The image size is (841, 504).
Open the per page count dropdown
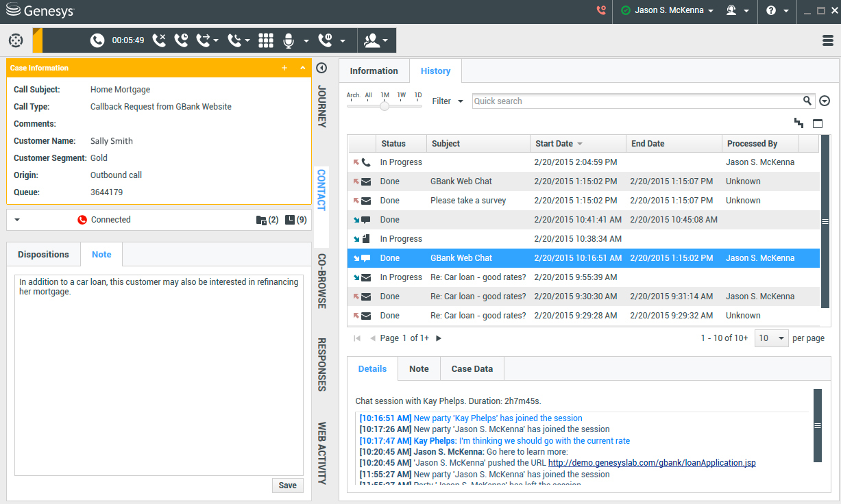(771, 338)
